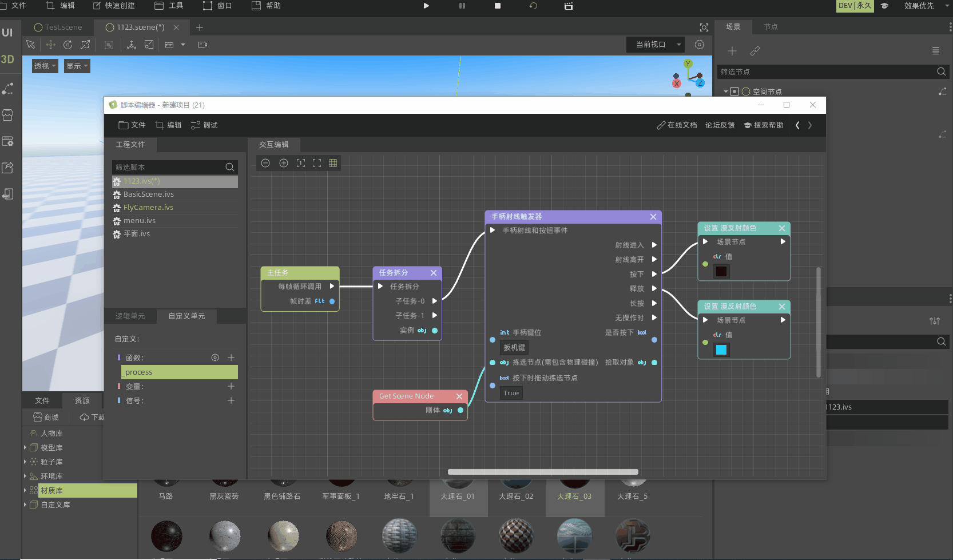This screenshot has width=953, height=560.
Task: Switch to the 逻辑单元 tab
Action: (x=130, y=316)
